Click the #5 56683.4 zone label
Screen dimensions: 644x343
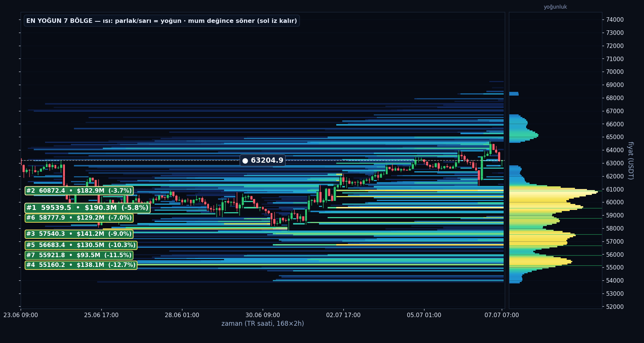point(81,245)
